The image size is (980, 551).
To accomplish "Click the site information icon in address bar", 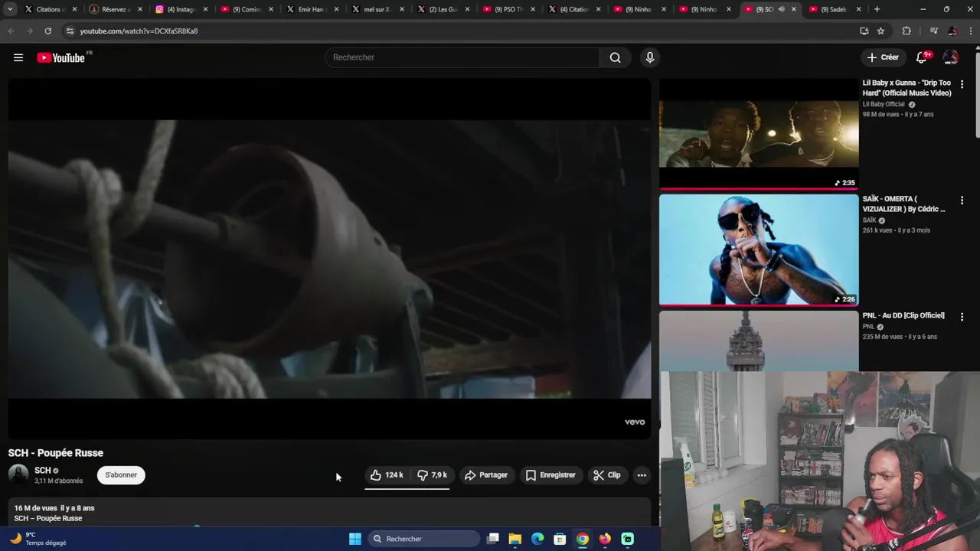I will click(x=70, y=31).
